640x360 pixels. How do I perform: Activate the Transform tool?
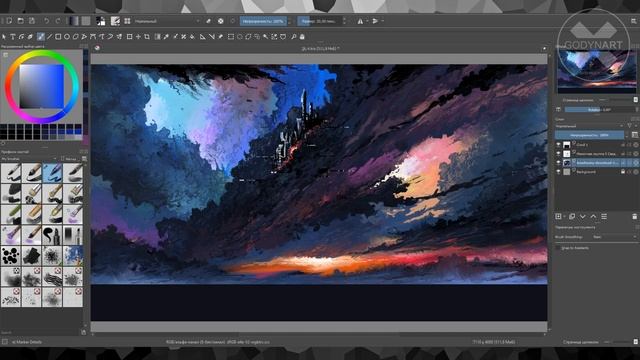pos(129,37)
